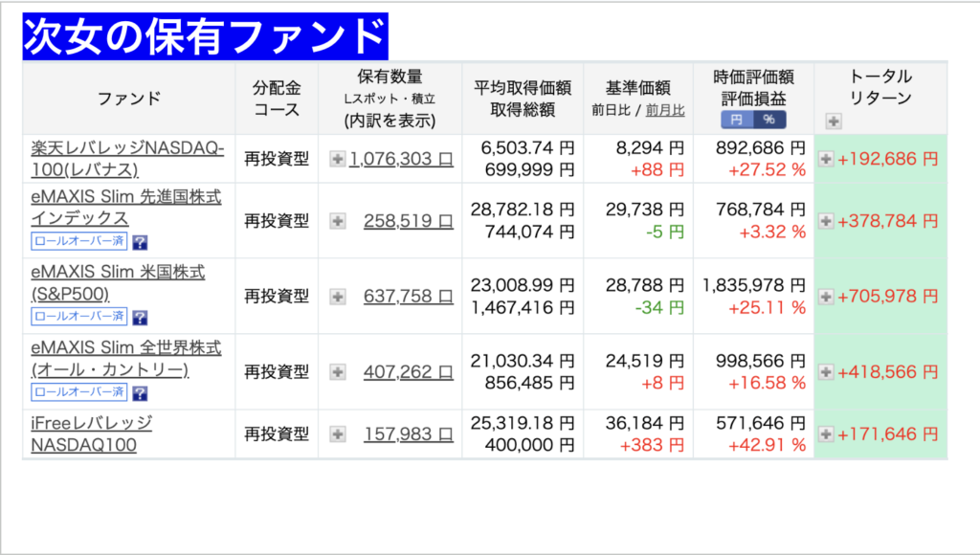
Task: Select the 8,294 円 base price
Action: point(650,148)
